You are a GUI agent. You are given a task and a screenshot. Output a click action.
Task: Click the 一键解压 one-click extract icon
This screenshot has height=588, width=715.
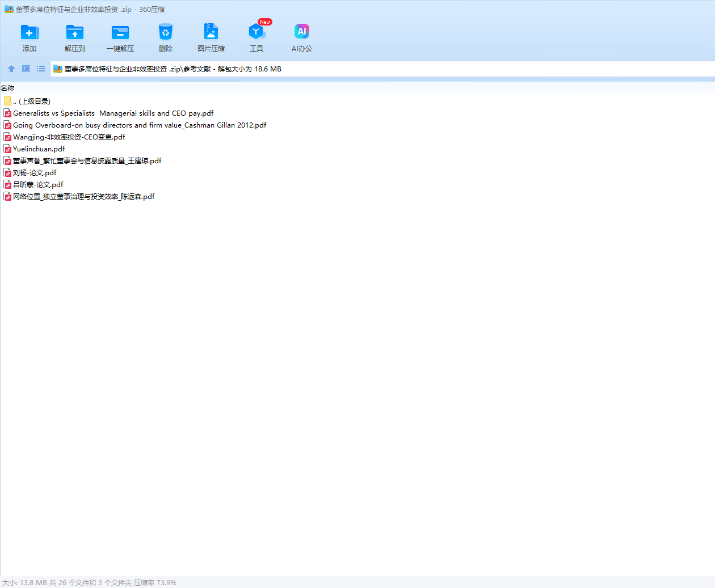pos(120,32)
